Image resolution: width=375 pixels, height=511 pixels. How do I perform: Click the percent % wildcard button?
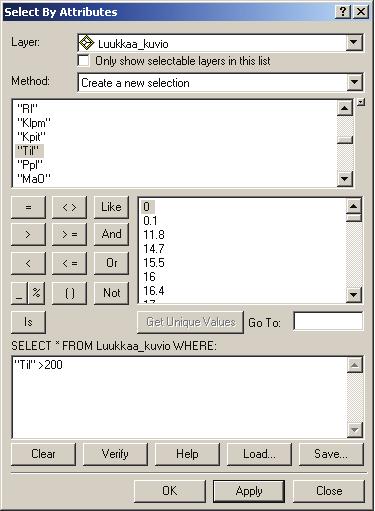pyautogui.click(x=37, y=293)
